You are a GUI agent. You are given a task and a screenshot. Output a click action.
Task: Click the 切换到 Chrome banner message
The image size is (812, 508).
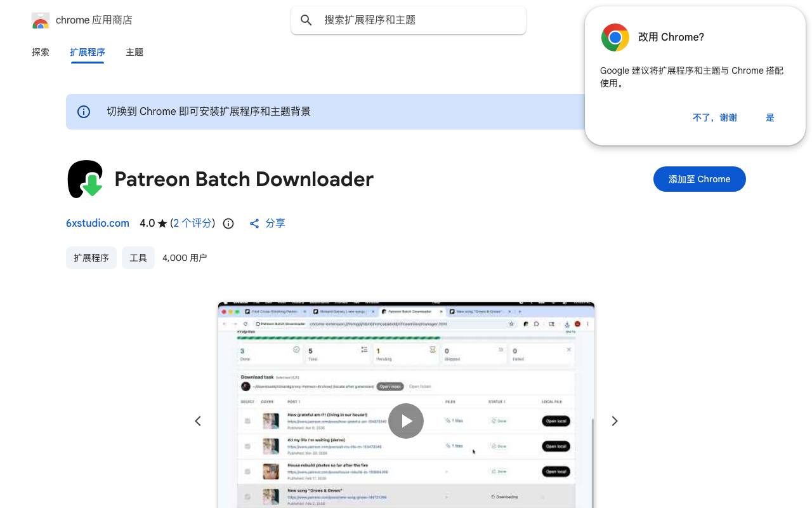click(209, 112)
